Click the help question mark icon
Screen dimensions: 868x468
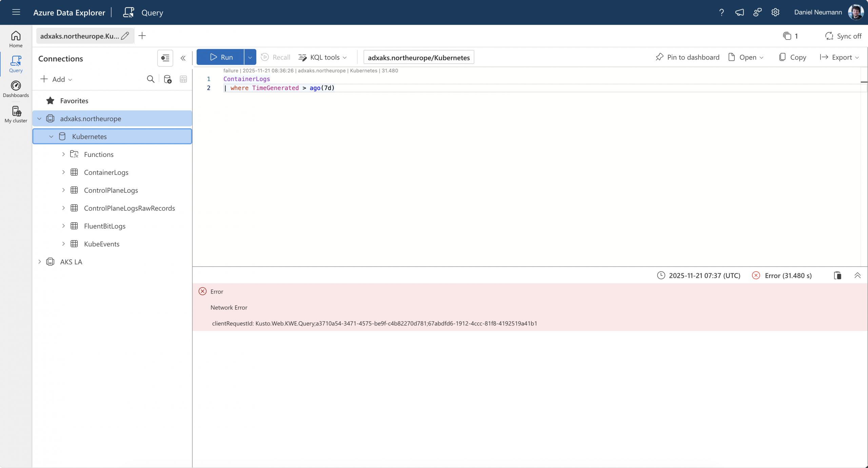(722, 13)
